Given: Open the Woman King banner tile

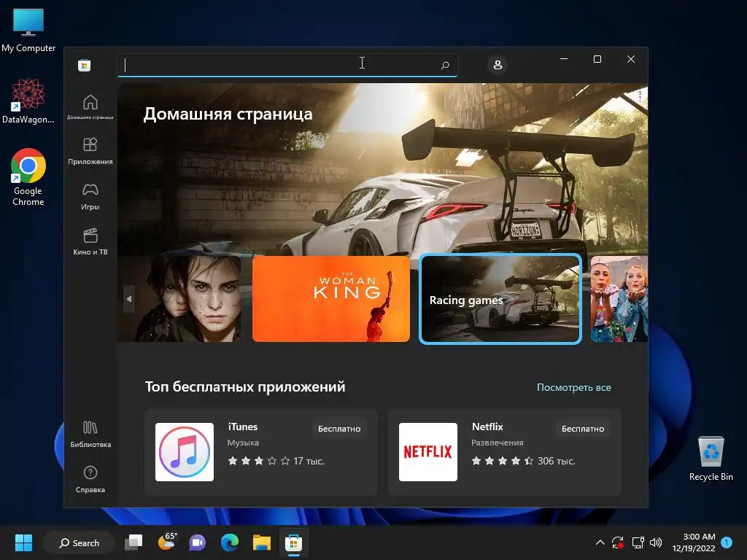Looking at the screenshot, I should 331,299.
